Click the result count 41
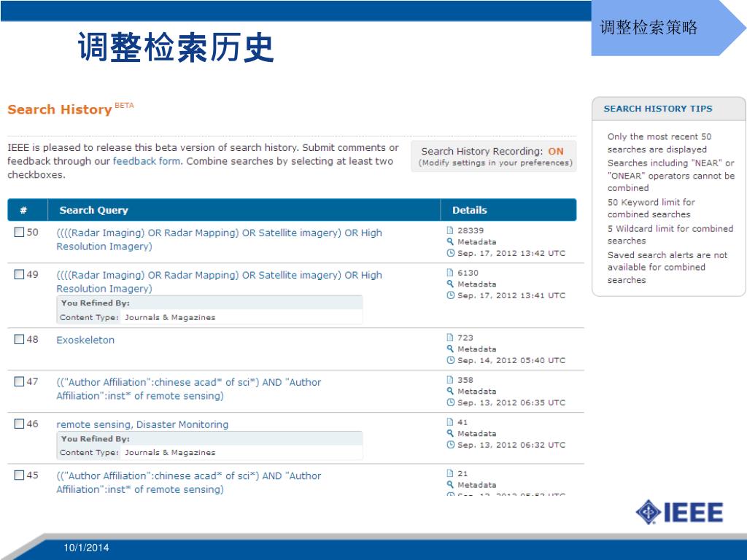Screen dimensions: 747x560 pyautogui.click(x=462, y=422)
